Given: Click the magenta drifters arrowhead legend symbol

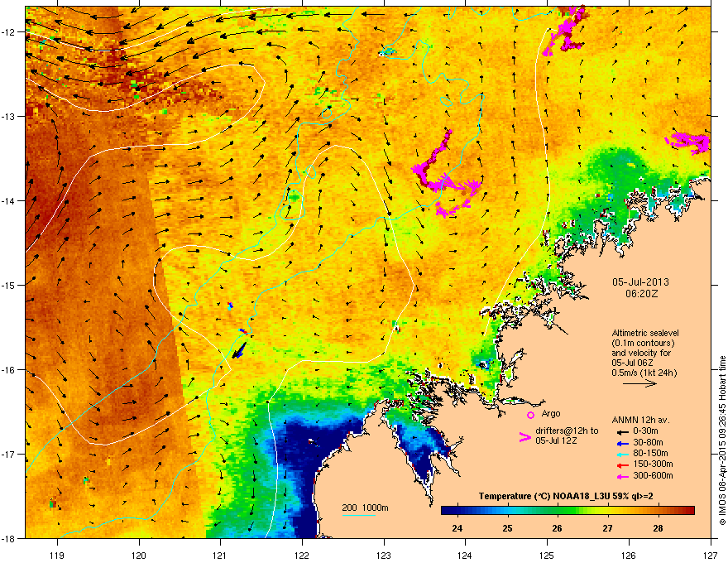Looking at the screenshot, I should (524, 437).
